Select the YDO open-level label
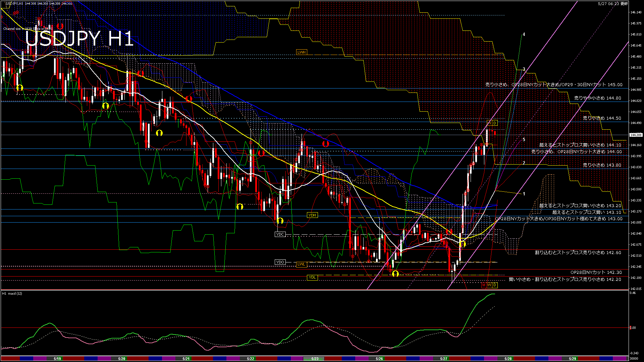Screen dimensions: 644x362 pyautogui.click(x=280, y=262)
